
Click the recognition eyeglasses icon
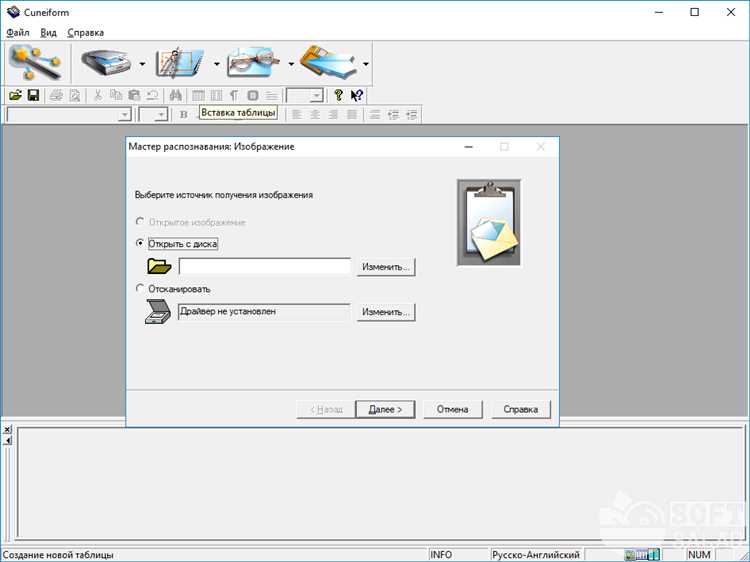[254, 63]
